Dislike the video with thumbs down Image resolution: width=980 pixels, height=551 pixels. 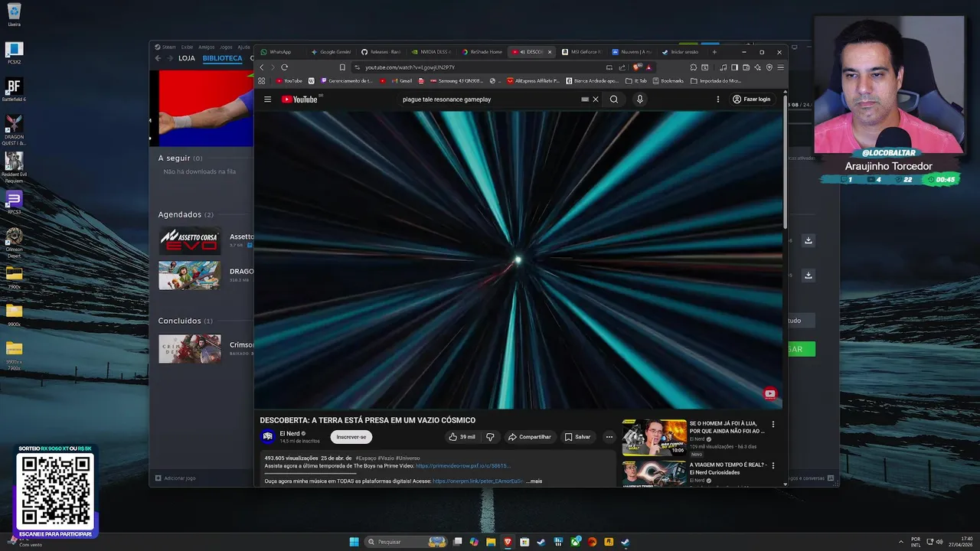point(490,437)
